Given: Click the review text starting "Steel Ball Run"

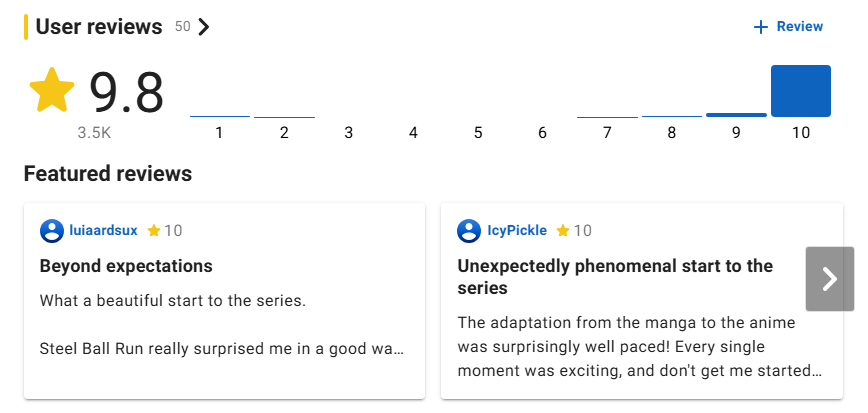Looking at the screenshot, I should tap(222, 349).
